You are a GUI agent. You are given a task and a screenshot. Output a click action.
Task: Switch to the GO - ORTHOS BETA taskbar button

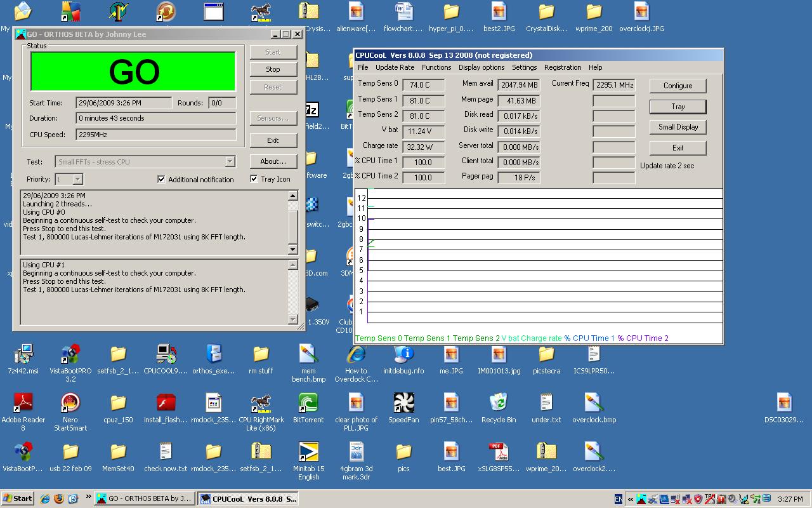145,498
